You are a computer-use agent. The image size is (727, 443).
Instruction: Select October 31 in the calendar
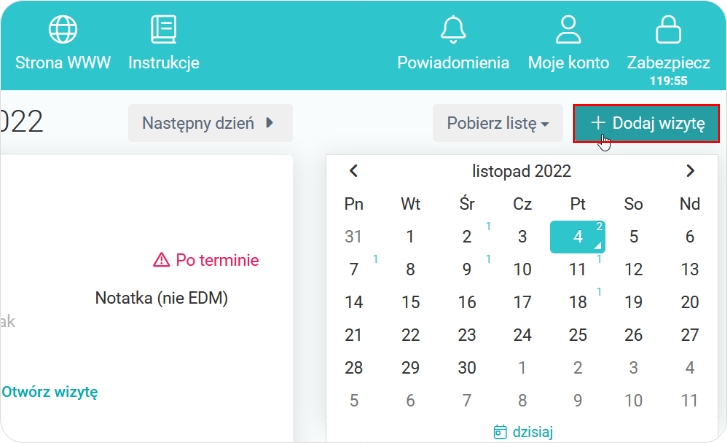pyautogui.click(x=354, y=237)
